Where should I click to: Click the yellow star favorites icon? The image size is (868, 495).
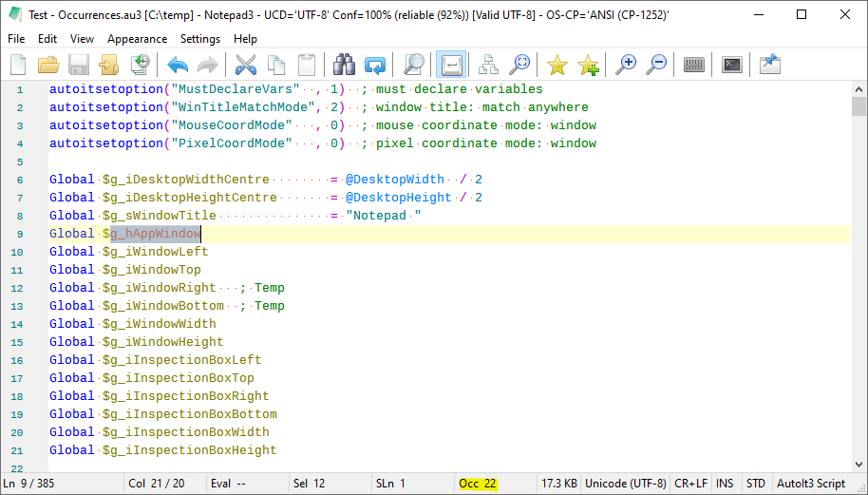(557, 65)
